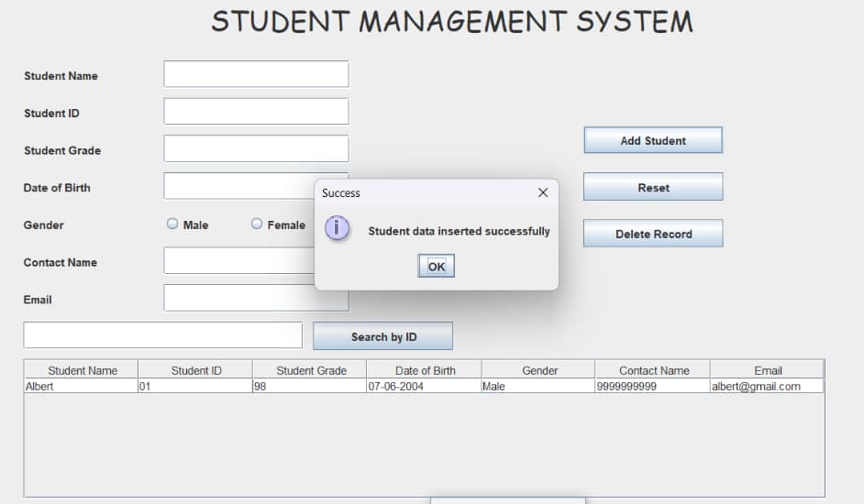This screenshot has height=504, width=864.
Task: Click the Student Name column header
Action: [82, 370]
